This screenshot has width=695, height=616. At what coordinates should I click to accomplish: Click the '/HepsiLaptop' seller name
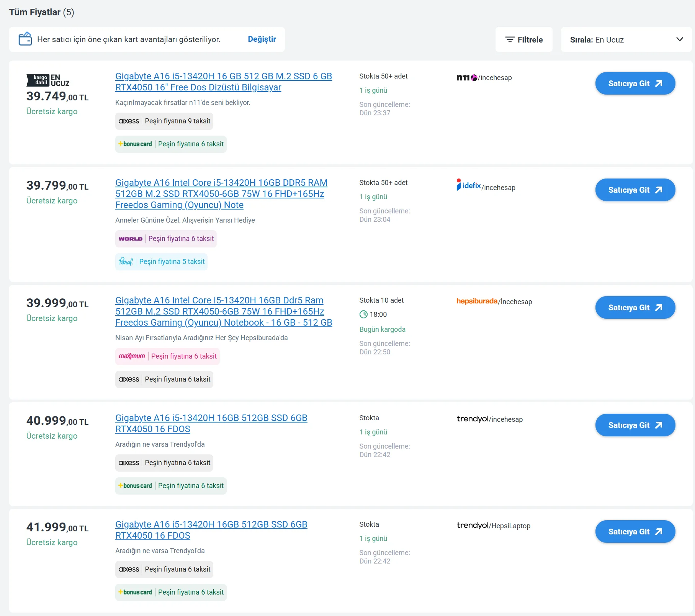coord(510,526)
